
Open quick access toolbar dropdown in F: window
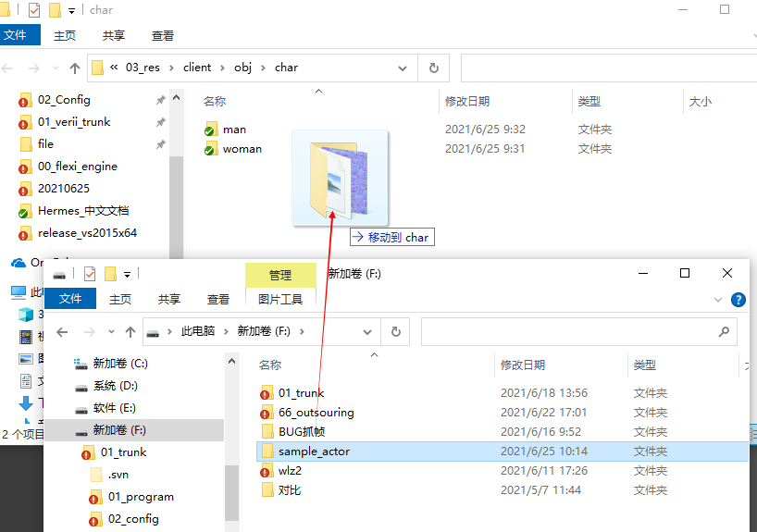127,274
